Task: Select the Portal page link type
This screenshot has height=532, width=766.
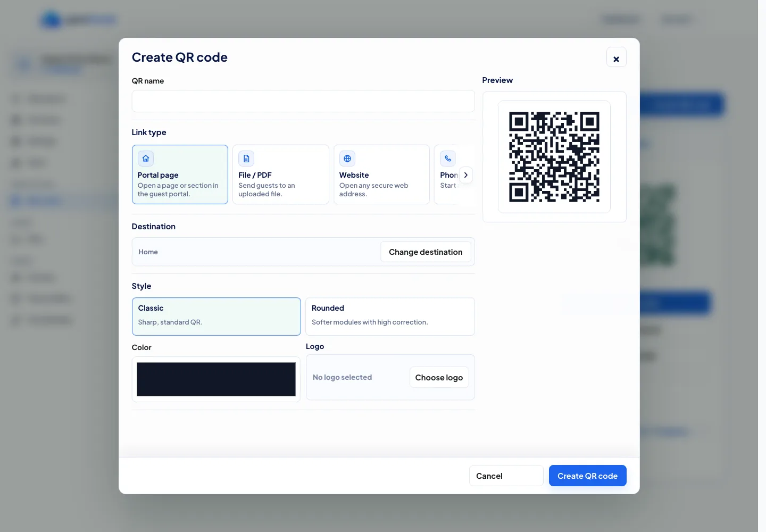Action: pyautogui.click(x=180, y=174)
